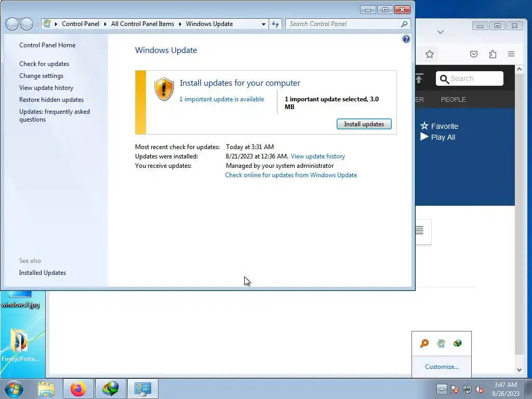Click the Back navigation arrow in Control Panel
This screenshot has width=532, height=399.
12,24
